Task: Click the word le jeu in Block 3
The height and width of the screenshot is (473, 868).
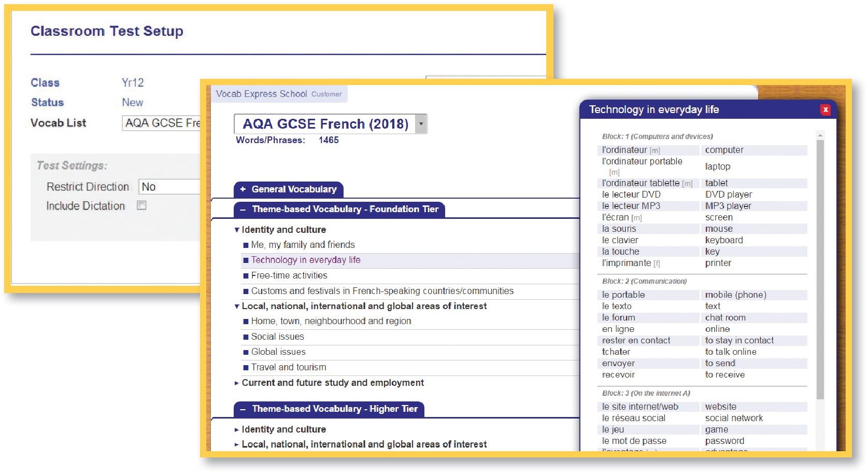Action: [x=613, y=429]
